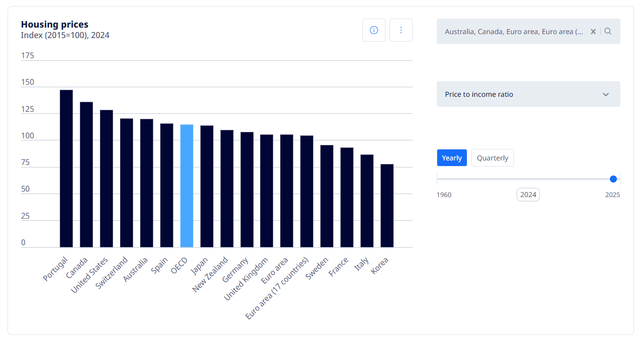
Task: Click the United States bar
Action: click(106, 179)
